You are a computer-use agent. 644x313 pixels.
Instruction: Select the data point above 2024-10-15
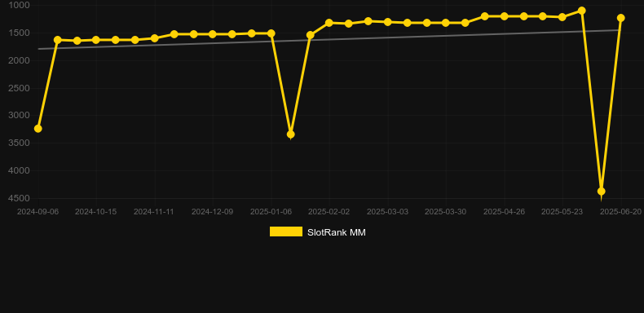(96, 40)
